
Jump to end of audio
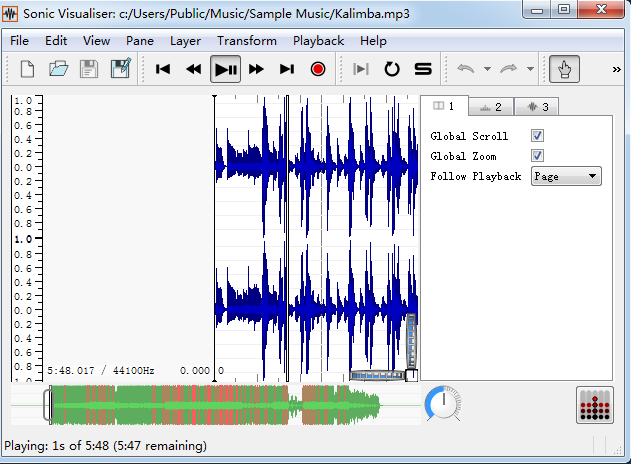click(287, 69)
